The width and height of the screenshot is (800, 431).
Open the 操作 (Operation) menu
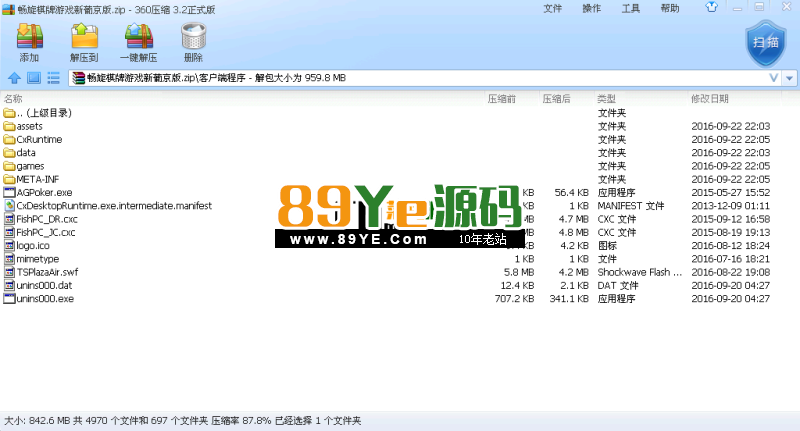tap(591, 8)
